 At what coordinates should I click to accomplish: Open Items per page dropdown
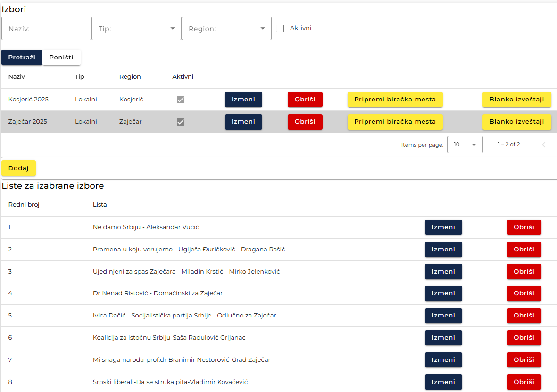click(x=465, y=145)
